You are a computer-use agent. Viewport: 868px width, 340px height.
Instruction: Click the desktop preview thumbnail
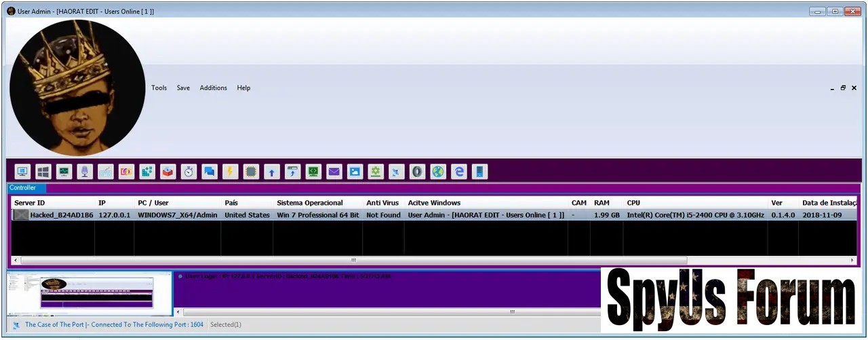pos(90,293)
